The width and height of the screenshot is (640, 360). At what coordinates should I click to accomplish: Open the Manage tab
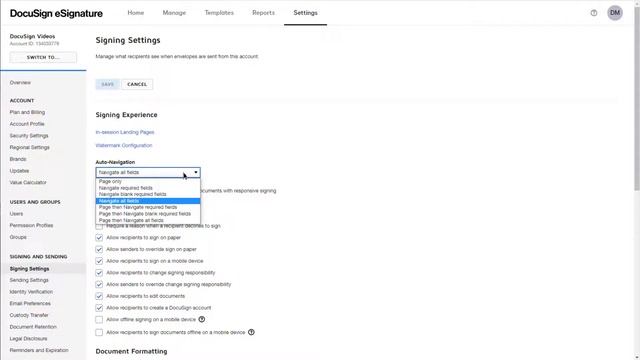174,13
